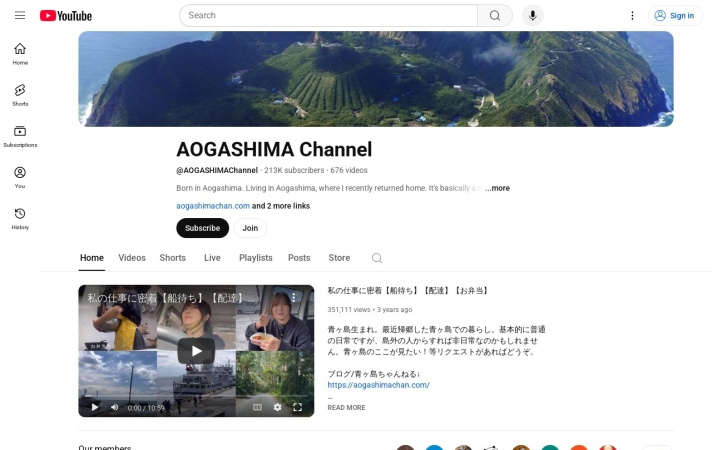Switch to the Posts tab
This screenshot has height=450, width=712.
coord(299,258)
